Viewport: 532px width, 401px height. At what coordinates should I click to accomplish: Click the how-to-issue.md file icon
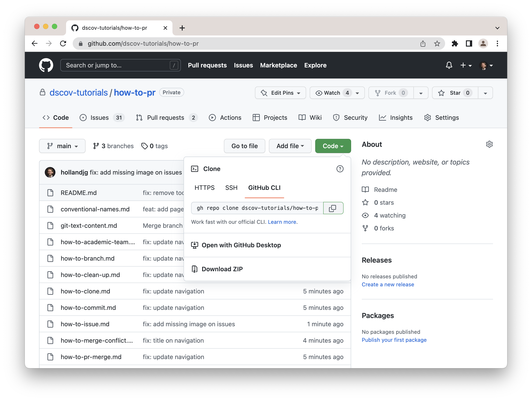50,324
